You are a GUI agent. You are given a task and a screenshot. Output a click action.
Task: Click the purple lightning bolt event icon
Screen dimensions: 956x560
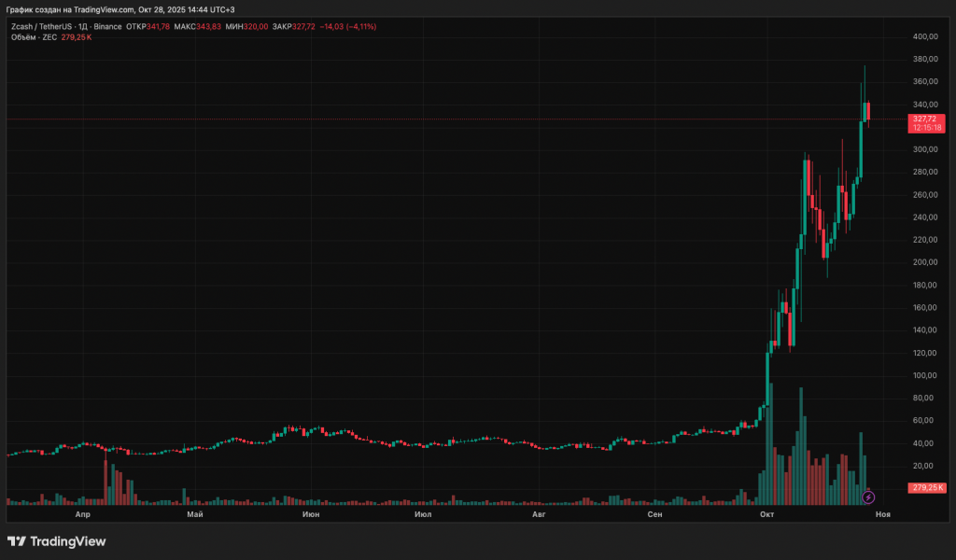click(867, 497)
